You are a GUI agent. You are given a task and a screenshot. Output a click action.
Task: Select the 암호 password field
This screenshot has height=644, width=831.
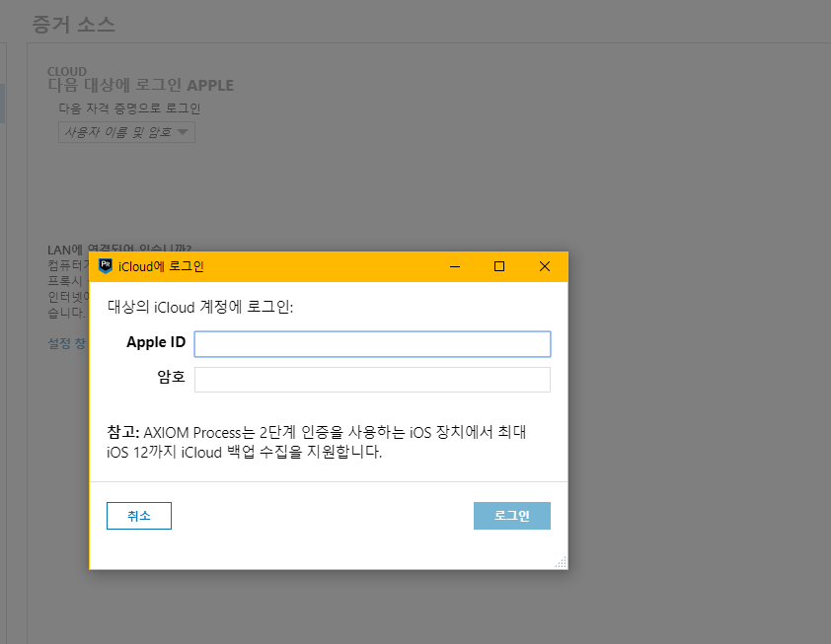pos(372,379)
